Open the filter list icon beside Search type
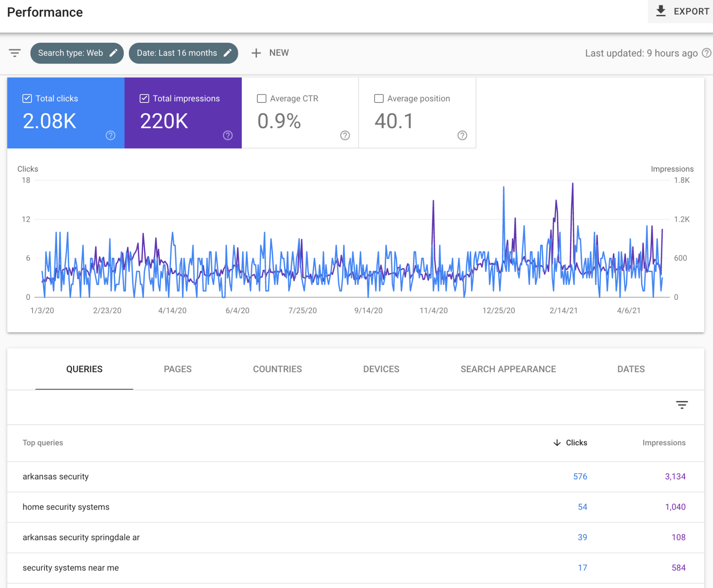This screenshot has height=588, width=713. coord(15,53)
